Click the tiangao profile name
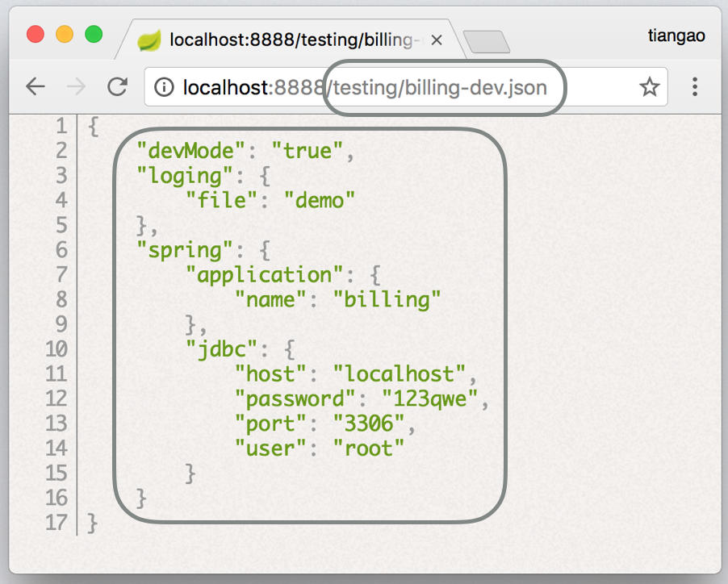Screen dimensions: 728x584 point(676,35)
